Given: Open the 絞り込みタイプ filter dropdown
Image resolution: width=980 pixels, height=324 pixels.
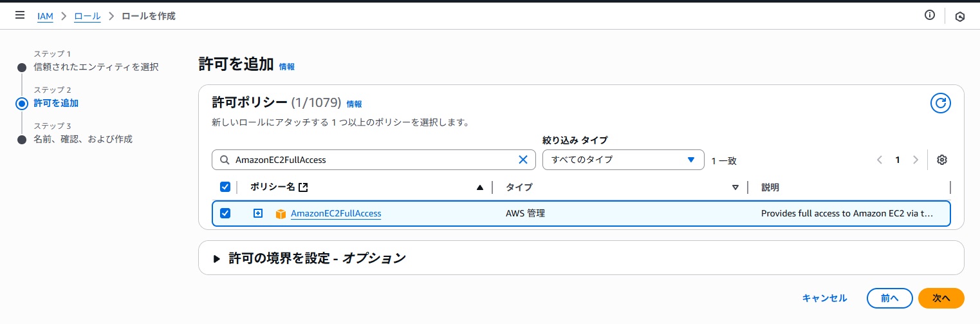Looking at the screenshot, I should pyautogui.click(x=623, y=160).
